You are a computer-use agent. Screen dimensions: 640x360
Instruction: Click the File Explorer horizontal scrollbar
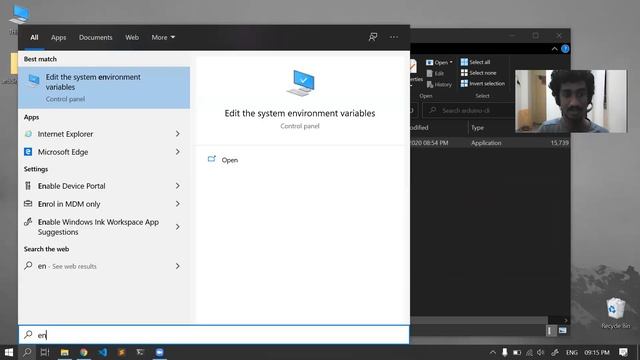click(478, 320)
